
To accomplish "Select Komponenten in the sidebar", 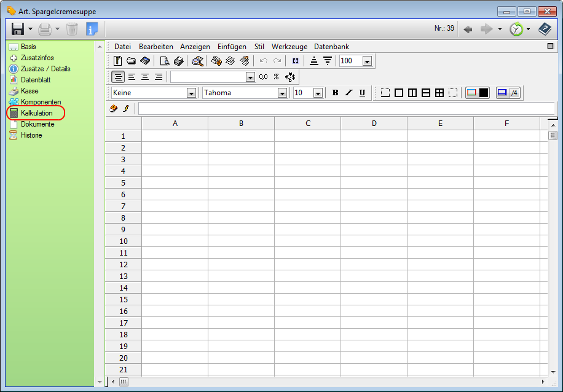I will (x=41, y=102).
